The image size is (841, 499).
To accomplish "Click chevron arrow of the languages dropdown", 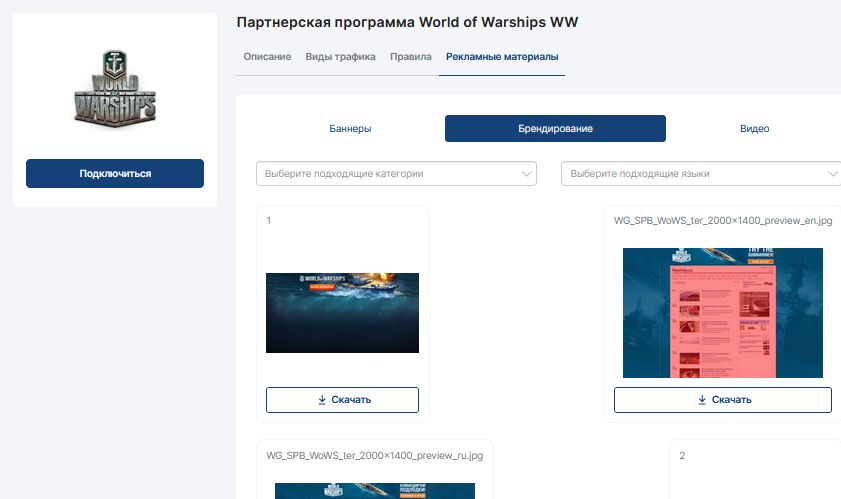I will pyautogui.click(x=832, y=173).
